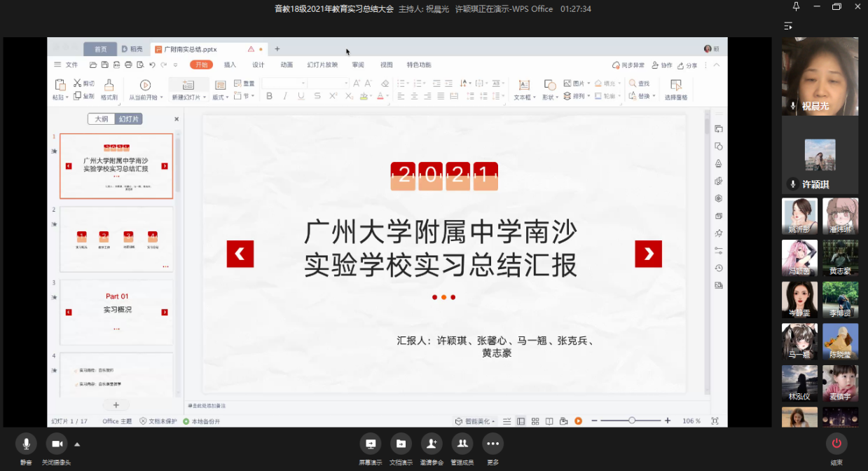Click the Find (查找) magnifier icon
Screen dimensions: 868x471
pos(633,83)
